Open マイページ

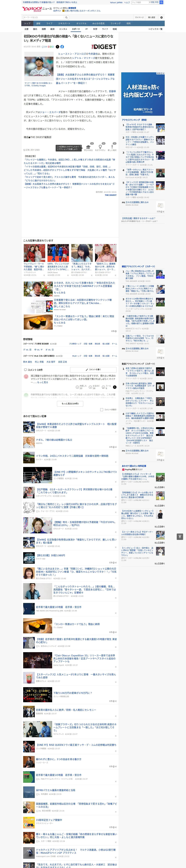(139, 18)
